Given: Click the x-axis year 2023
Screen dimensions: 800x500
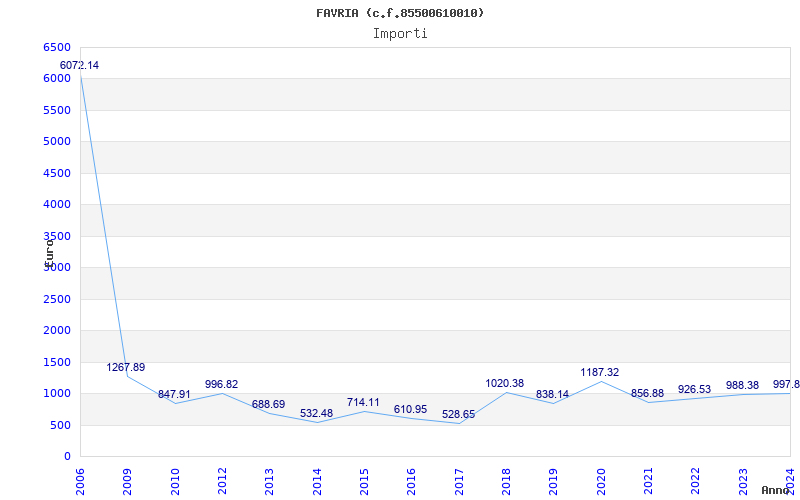Looking at the screenshot, I should [743, 482].
